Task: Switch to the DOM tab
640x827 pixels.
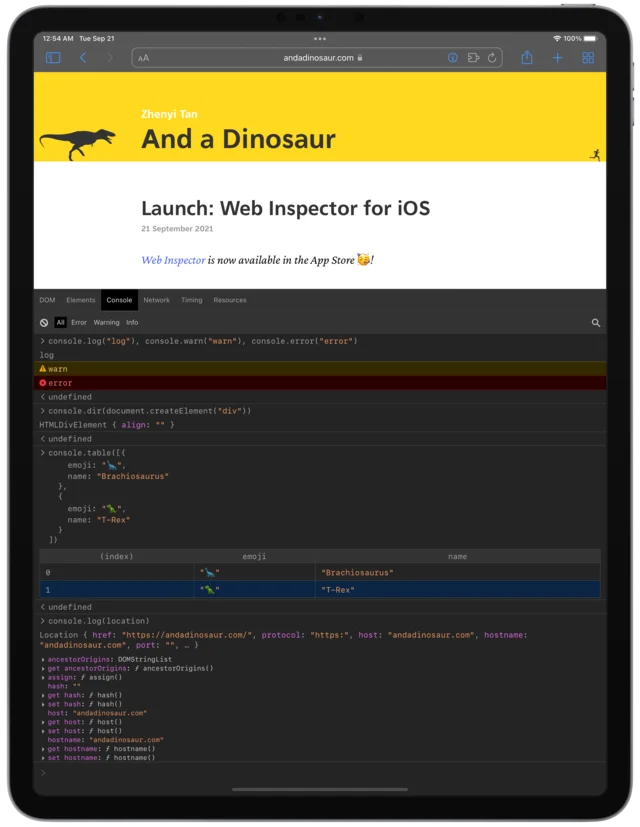Action: click(47, 300)
